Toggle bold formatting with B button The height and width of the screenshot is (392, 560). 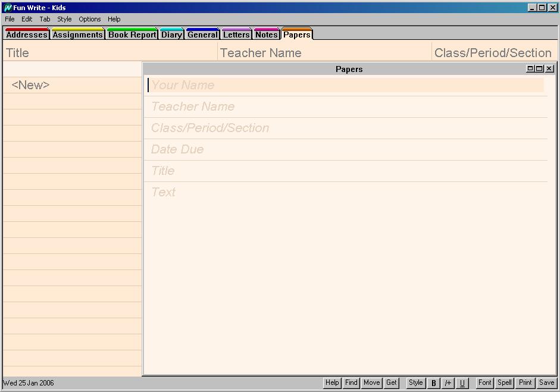coord(434,383)
